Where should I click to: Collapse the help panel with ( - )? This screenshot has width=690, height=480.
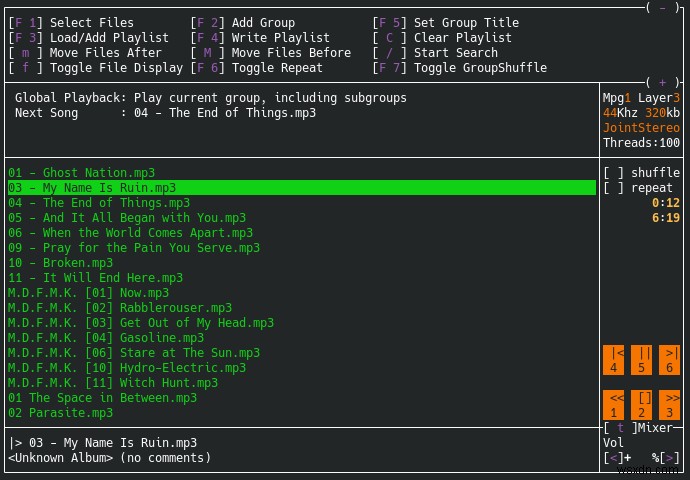pyautogui.click(x=662, y=7)
